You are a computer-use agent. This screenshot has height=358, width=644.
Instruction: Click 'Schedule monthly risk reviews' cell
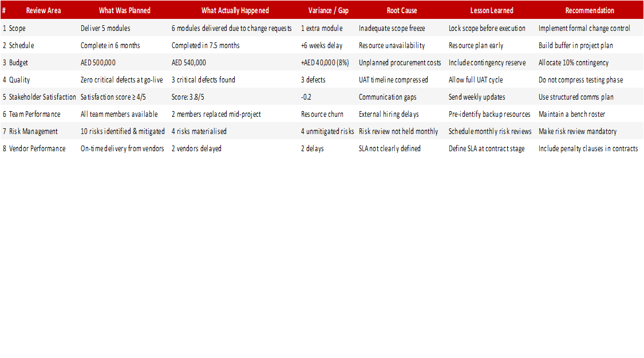click(x=490, y=132)
